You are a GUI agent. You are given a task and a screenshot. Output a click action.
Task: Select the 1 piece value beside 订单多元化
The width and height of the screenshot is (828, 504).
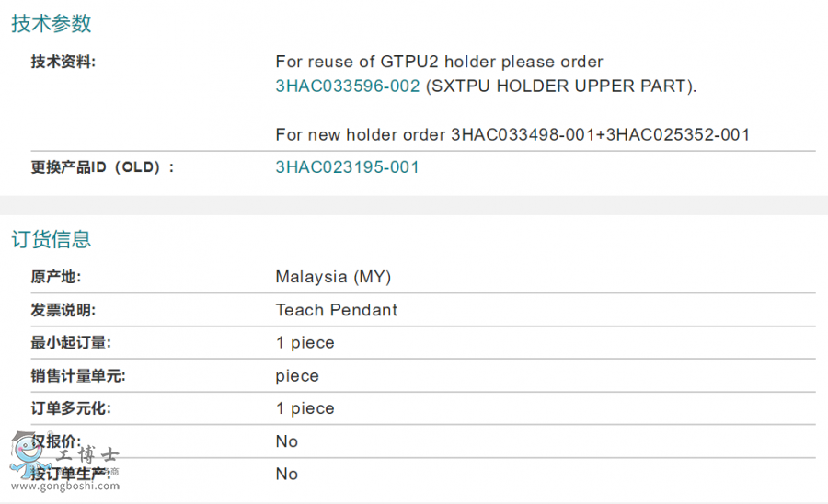[305, 408]
